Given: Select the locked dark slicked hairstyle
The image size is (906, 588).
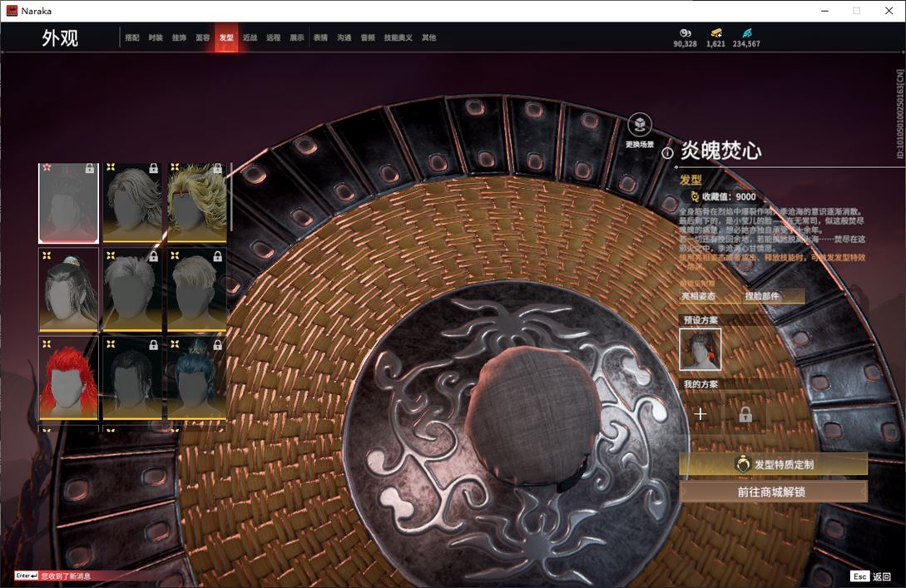Looking at the screenshot, I should pos(132,378).
